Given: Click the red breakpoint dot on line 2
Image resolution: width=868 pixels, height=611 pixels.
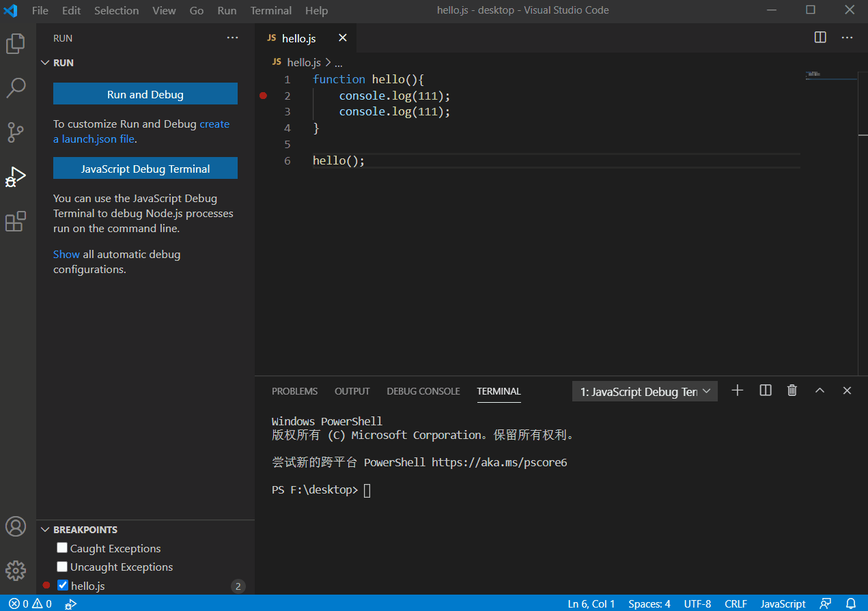Looking at the screenshot, I should click(x=263, y=96).
